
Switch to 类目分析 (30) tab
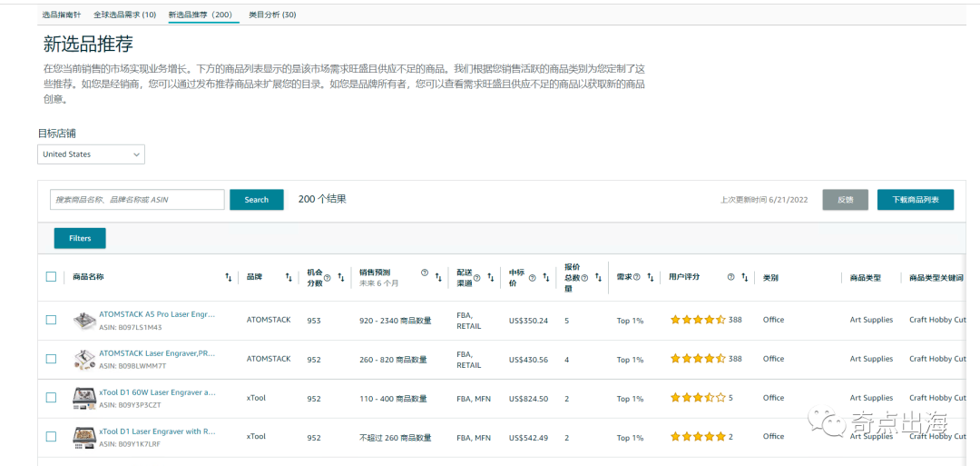[272, 15]
